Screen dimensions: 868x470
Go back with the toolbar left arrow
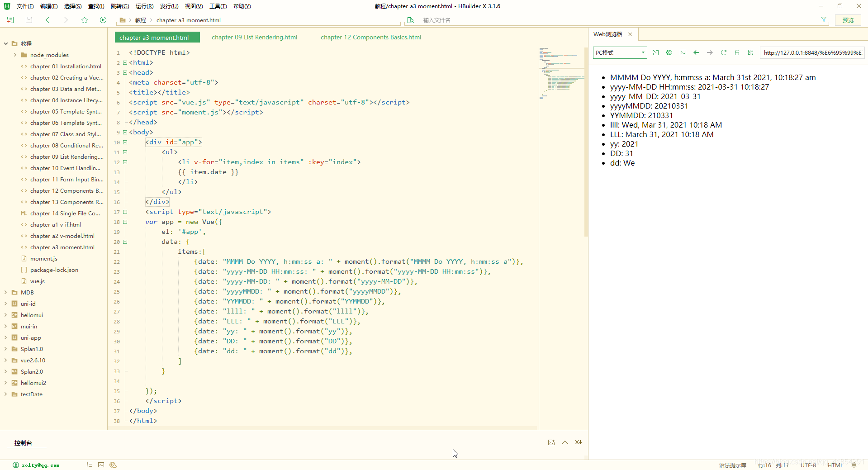point(47,20)
